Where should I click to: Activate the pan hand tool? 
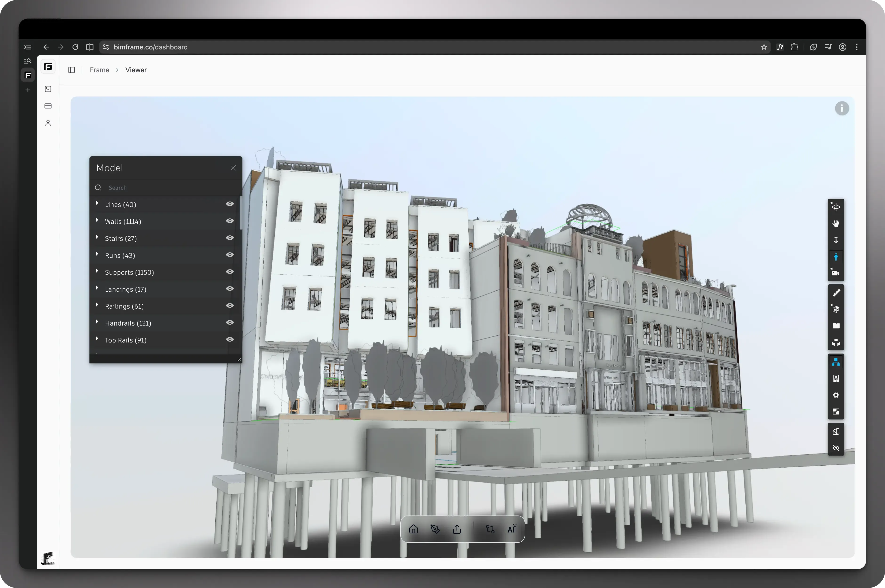836,223
